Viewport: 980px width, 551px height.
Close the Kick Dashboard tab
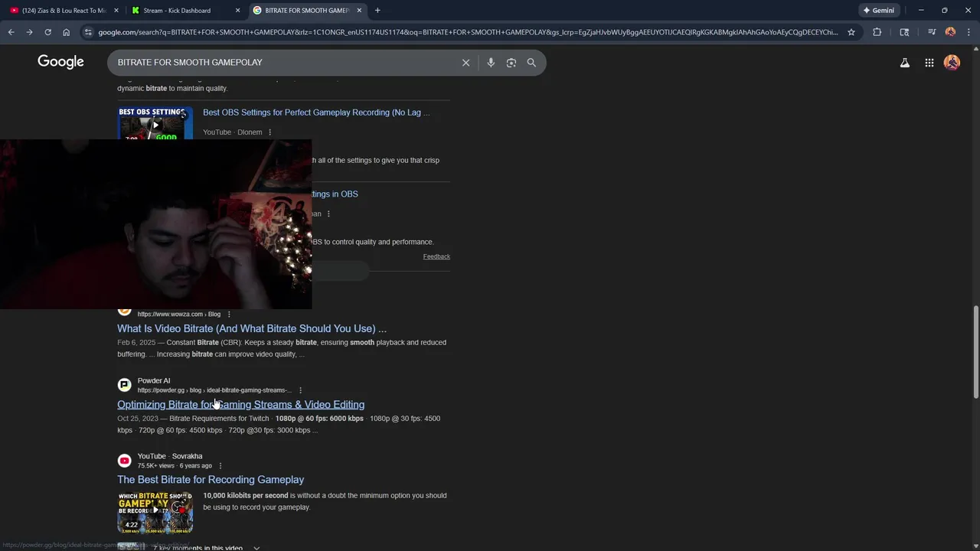coord(237,10)
